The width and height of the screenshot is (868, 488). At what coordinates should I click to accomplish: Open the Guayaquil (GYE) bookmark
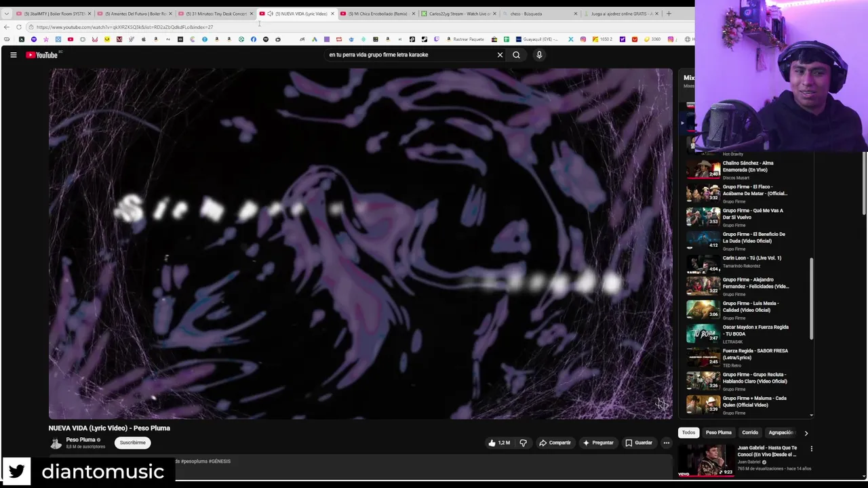(x=537, y=39)
